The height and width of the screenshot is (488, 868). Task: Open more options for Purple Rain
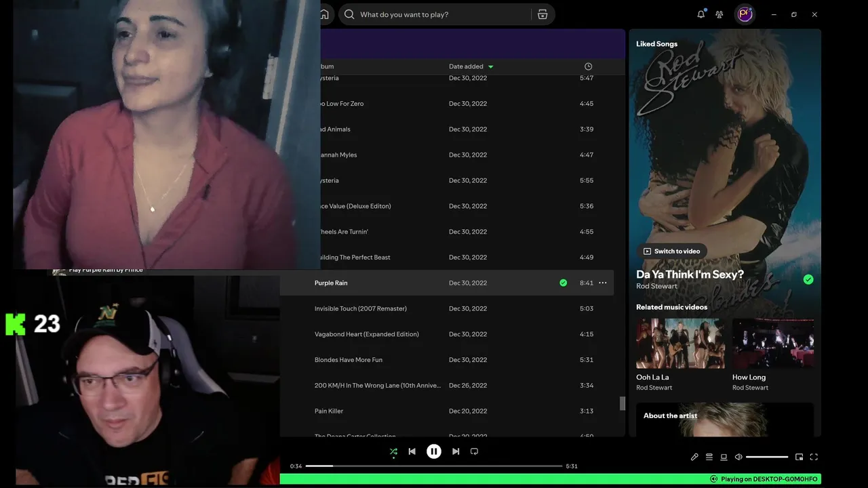[602, 283]
